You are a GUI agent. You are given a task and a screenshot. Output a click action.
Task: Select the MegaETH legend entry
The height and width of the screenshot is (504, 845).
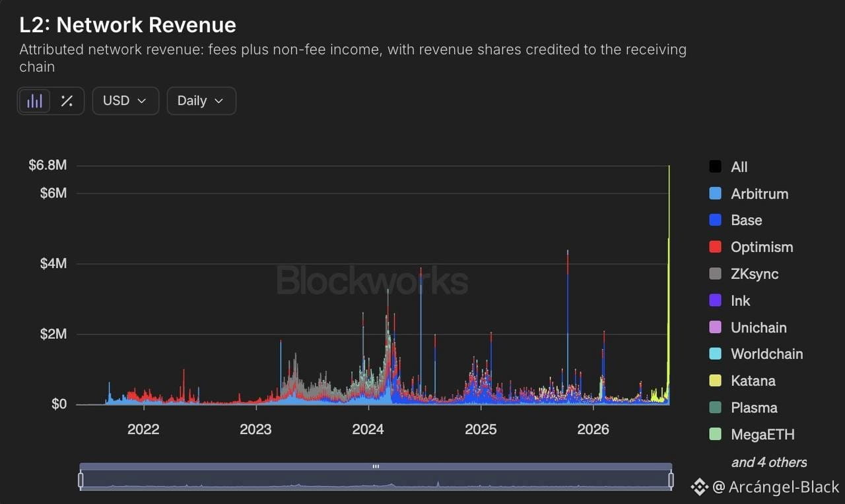click(752, 435)
